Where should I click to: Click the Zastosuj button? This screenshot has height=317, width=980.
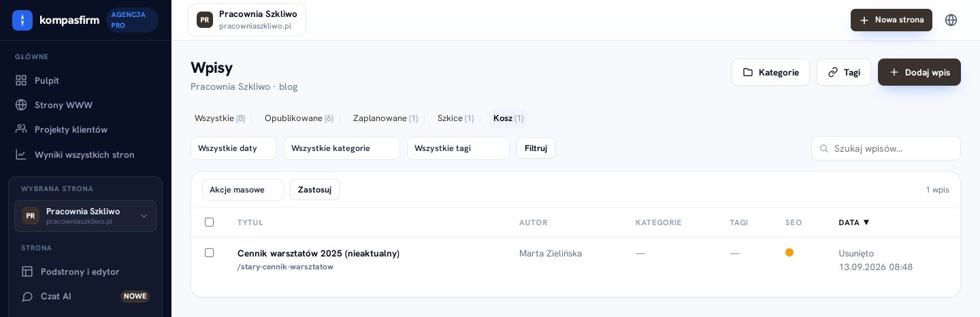point(314,190)
